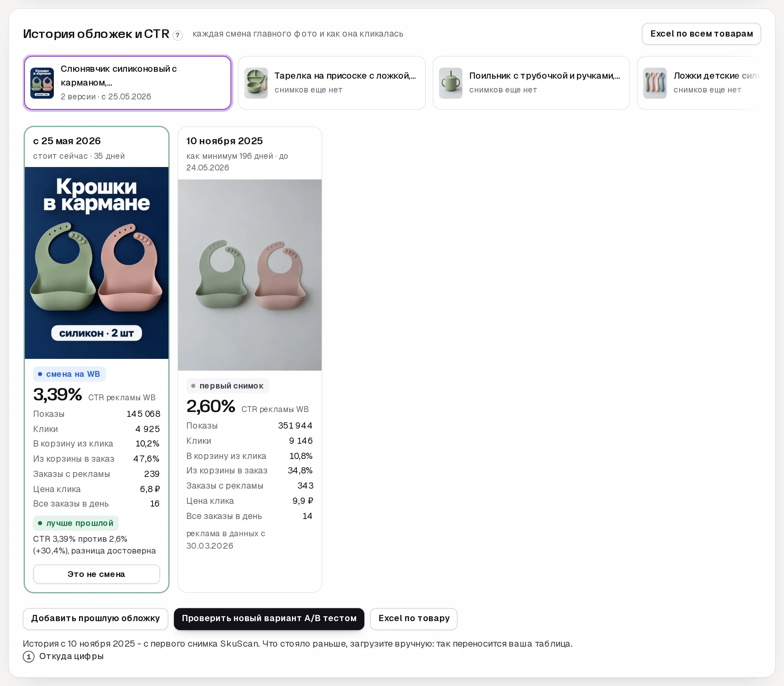The width and height of the screenshot is (784, 686).
Task: Click Заказы с рекламы value 343
Action: click(305, 486)
